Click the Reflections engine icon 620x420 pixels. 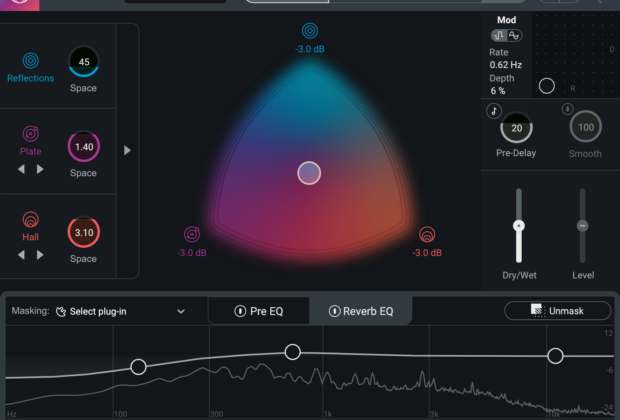click(31, 61)
